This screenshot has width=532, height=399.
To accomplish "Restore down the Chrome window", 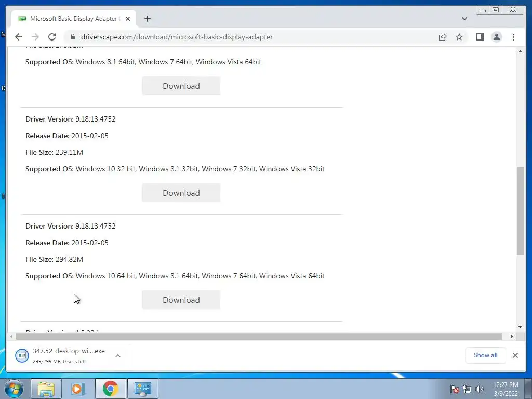I will click(x=496, y=10).
